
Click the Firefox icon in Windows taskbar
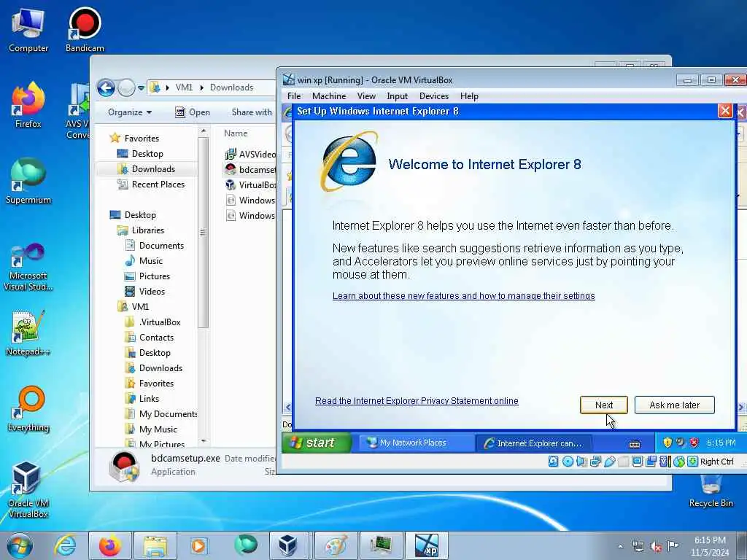109,545
